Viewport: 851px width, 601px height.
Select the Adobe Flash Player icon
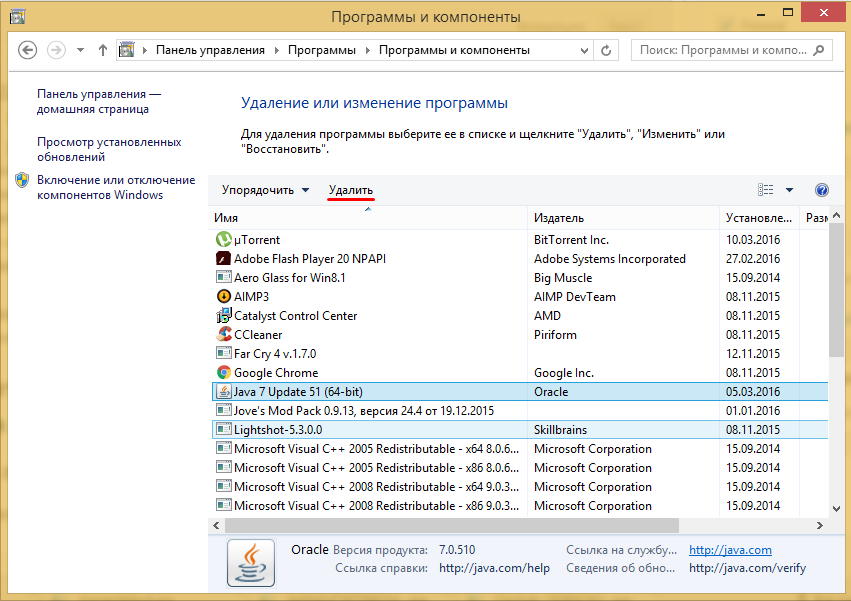[x=224, y=259]
